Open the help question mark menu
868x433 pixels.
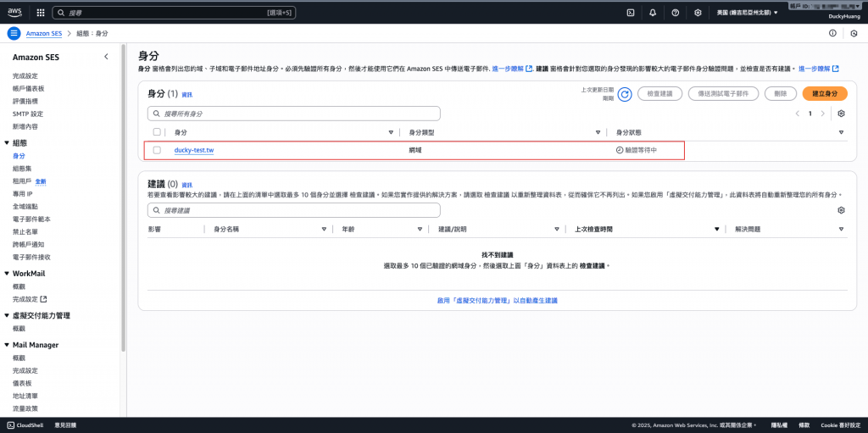[676, 12]
